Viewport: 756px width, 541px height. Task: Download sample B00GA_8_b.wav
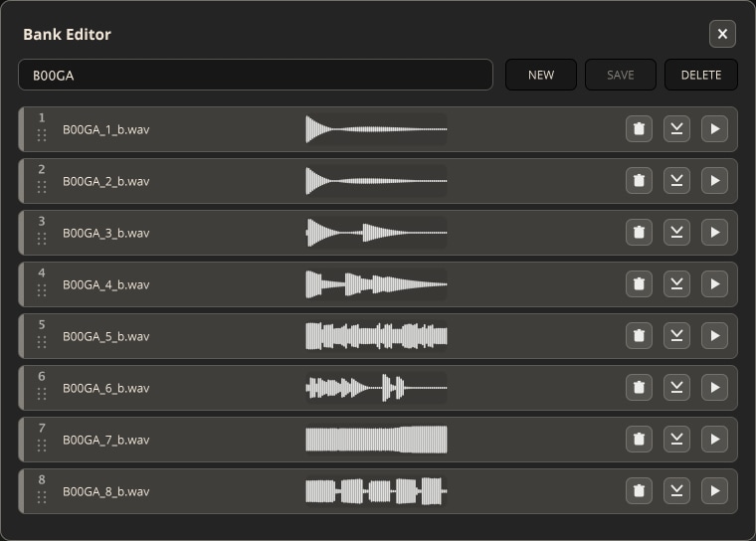click(x=676, y=491)
